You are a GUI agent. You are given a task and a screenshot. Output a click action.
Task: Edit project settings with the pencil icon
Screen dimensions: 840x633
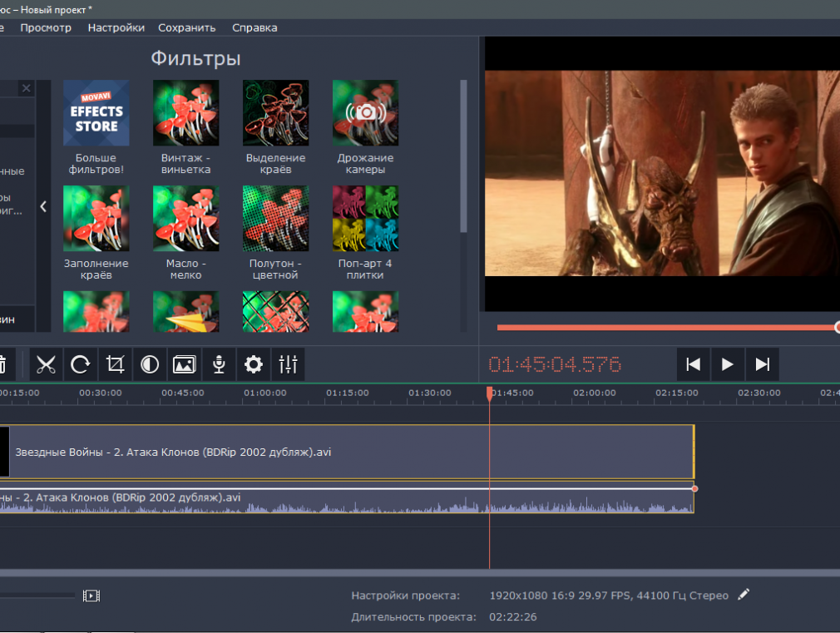pyautogui.click(x=744, y=595)
